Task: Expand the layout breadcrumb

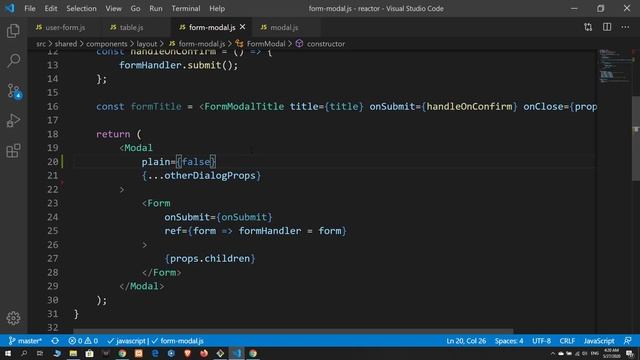Action: pos(147,44)
